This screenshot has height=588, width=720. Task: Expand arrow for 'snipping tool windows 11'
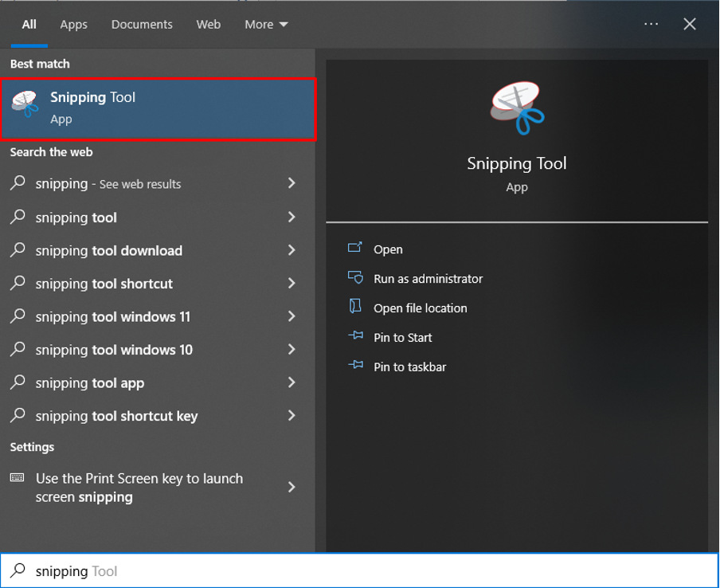pyautogui.click(x=292, y=316)
